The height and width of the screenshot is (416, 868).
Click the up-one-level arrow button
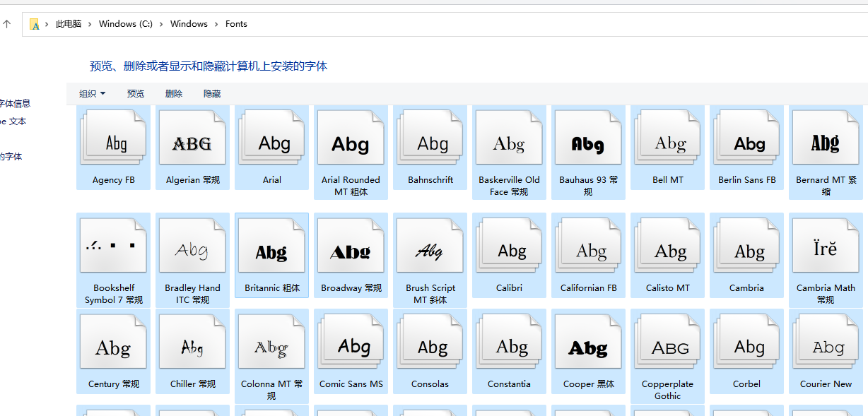coord(7,24)
